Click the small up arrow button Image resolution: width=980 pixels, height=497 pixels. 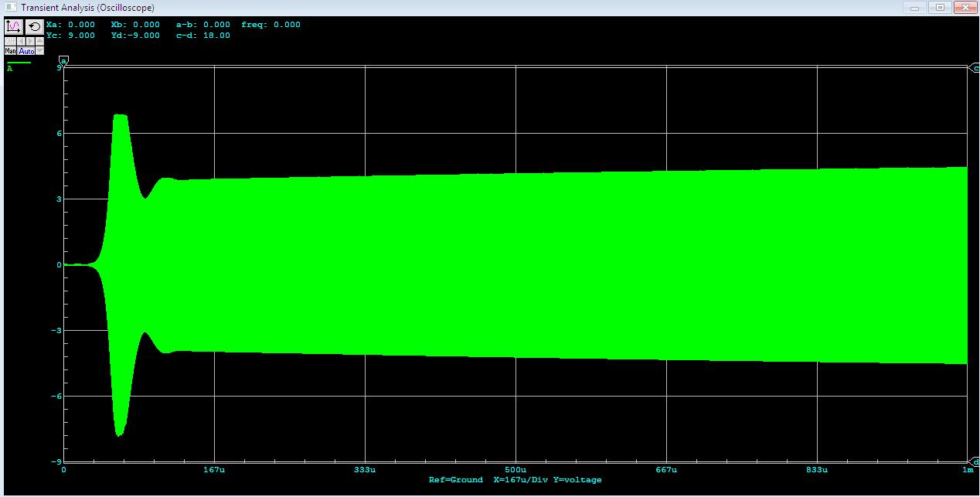pos(39,41)
